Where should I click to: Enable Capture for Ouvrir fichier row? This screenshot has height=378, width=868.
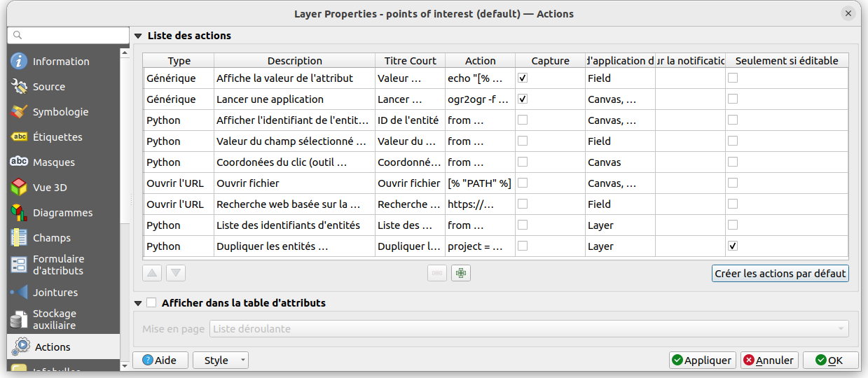tap(523, 183)
